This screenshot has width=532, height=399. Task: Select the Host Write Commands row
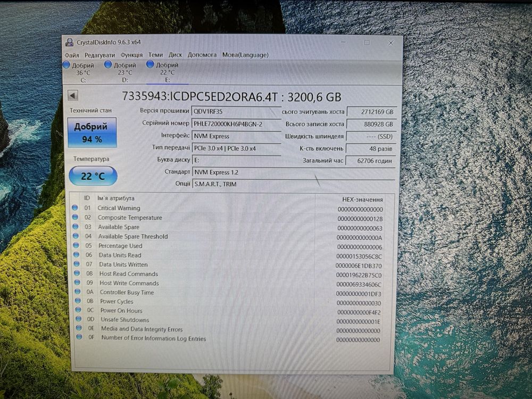[x=227, y=284]
